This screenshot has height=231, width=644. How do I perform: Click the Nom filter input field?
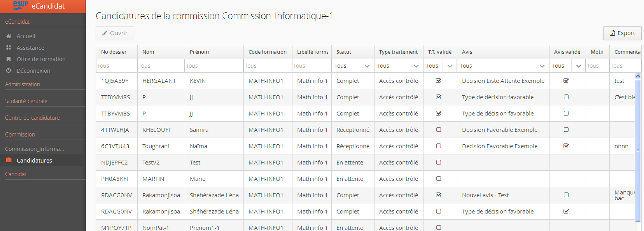(x=161, y=66)
